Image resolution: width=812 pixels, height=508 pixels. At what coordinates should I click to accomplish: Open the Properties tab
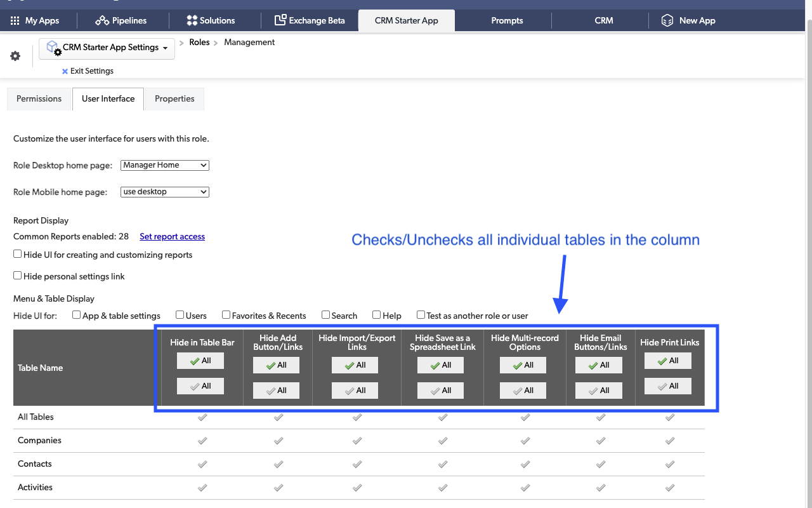click(x=174, y=98)
